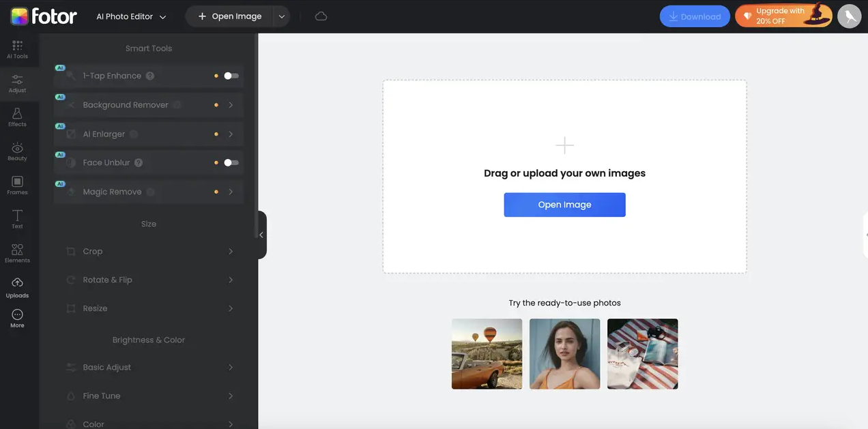Image resolution: width=868 pixels, height=429 pixels.
Task: Click 1-Tap Enhance help icon
Action: [x=150, y=76]
